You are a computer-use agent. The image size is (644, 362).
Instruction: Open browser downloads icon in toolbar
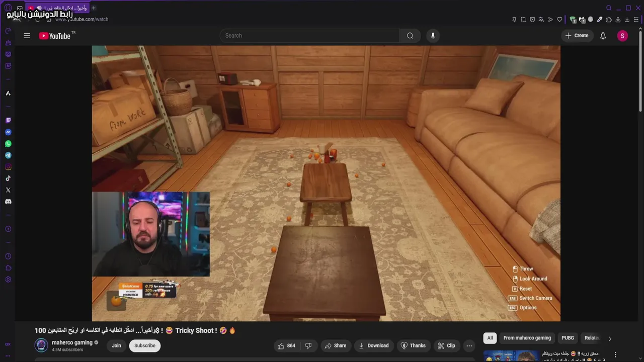click(627, 20)
